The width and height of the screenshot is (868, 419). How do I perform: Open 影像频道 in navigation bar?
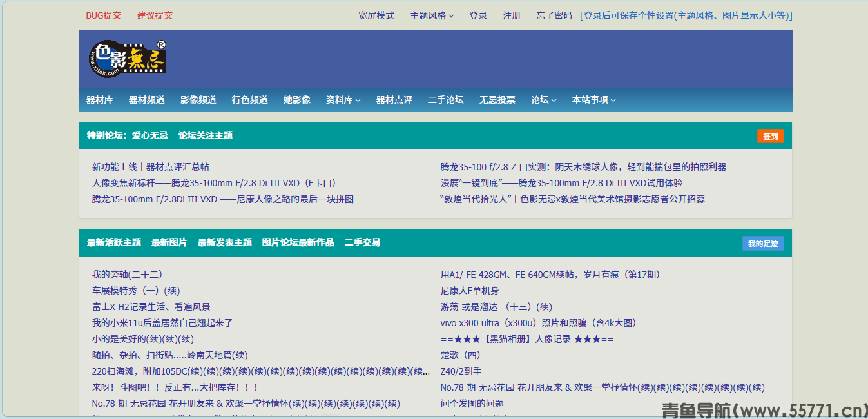click(198, 100)
